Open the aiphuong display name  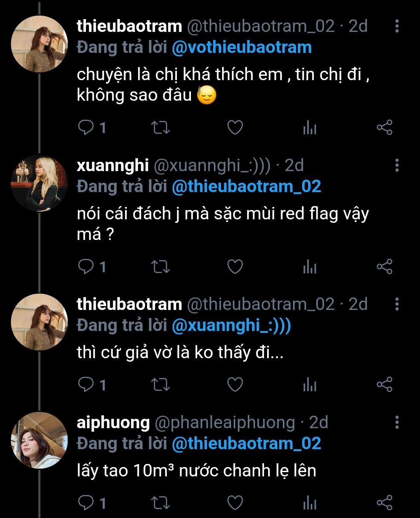(x=113, y=422)
